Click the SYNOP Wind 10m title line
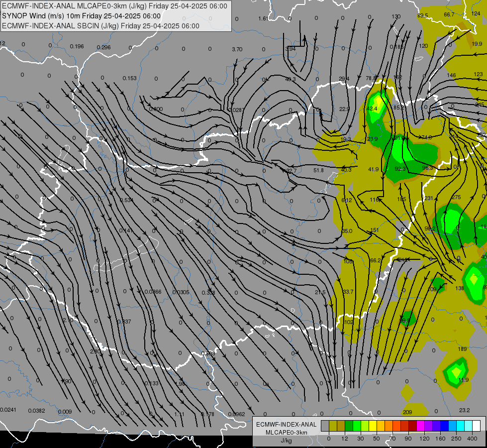Image resolution: width=487 pixels, height=448 pixels. pos(82,16)
